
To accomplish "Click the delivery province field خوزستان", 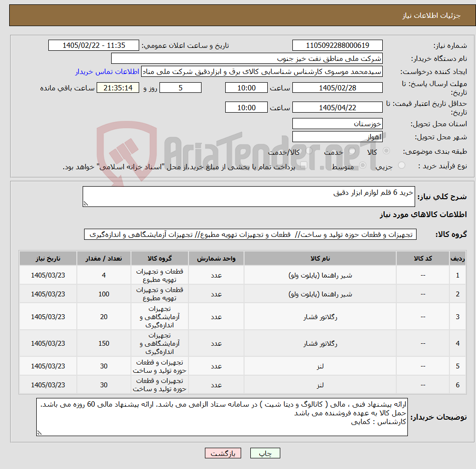I will (x=337, y=124).
